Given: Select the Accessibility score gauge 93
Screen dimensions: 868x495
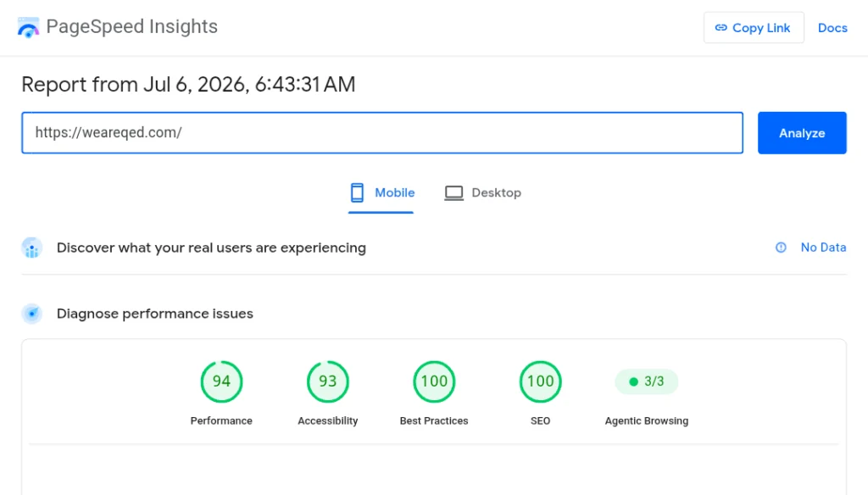Looking at the screenshot, I should (328, 381).
